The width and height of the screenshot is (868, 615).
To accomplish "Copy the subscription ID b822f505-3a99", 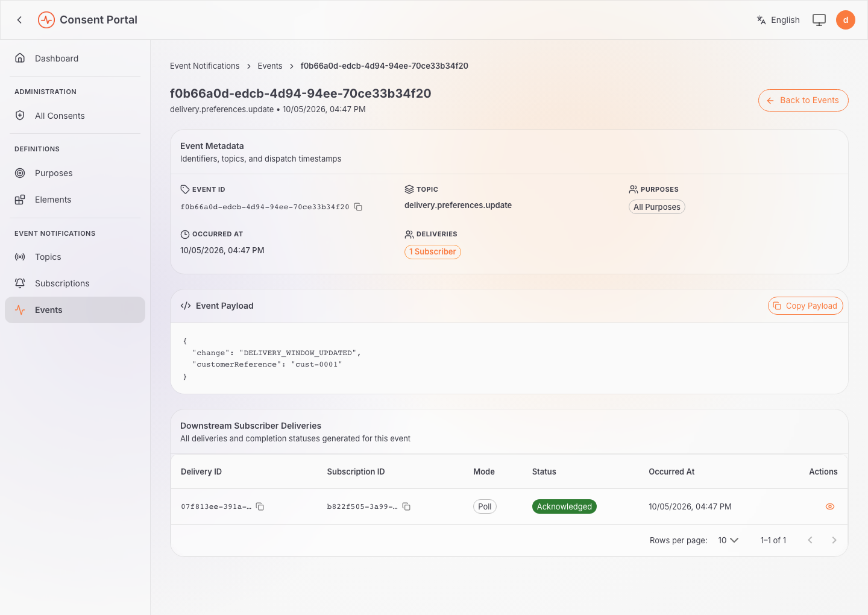I will (406, 506).
